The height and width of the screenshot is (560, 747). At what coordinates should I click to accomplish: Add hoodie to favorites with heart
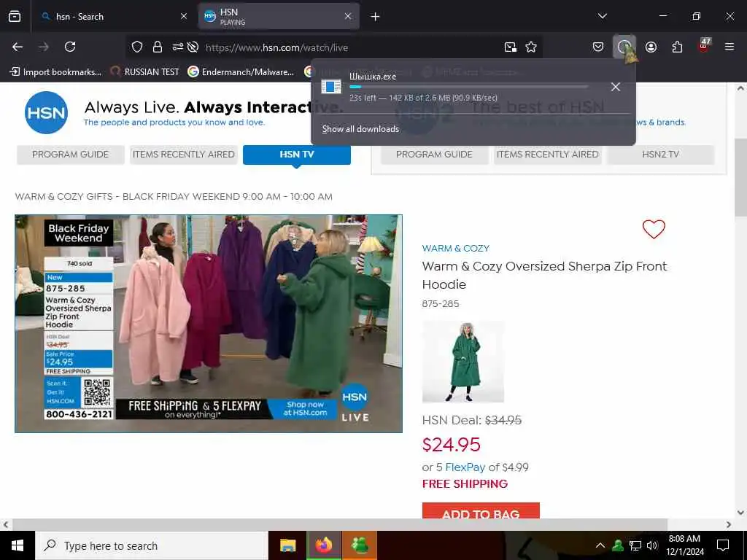tap(654, 229)
